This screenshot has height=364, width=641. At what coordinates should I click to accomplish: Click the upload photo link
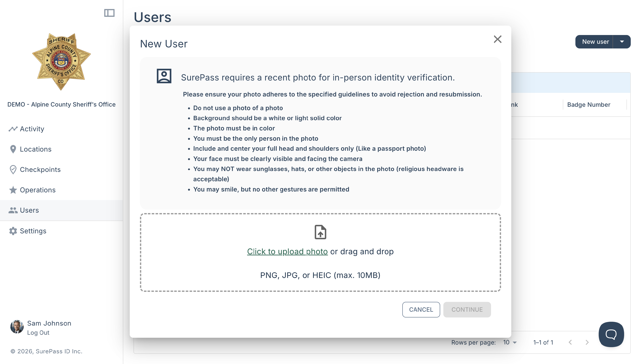pos(287,251)
